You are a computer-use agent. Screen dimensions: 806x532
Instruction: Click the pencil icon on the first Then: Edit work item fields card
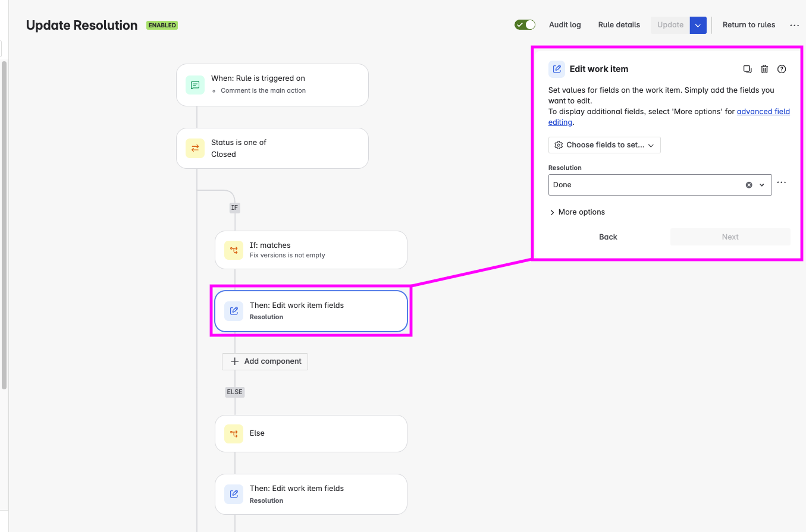pos(234,311)
